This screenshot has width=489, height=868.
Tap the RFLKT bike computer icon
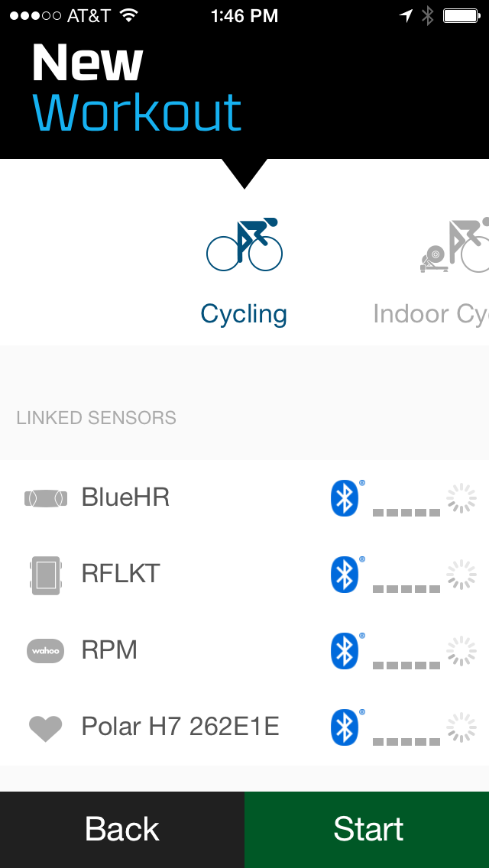pos(46,575)
